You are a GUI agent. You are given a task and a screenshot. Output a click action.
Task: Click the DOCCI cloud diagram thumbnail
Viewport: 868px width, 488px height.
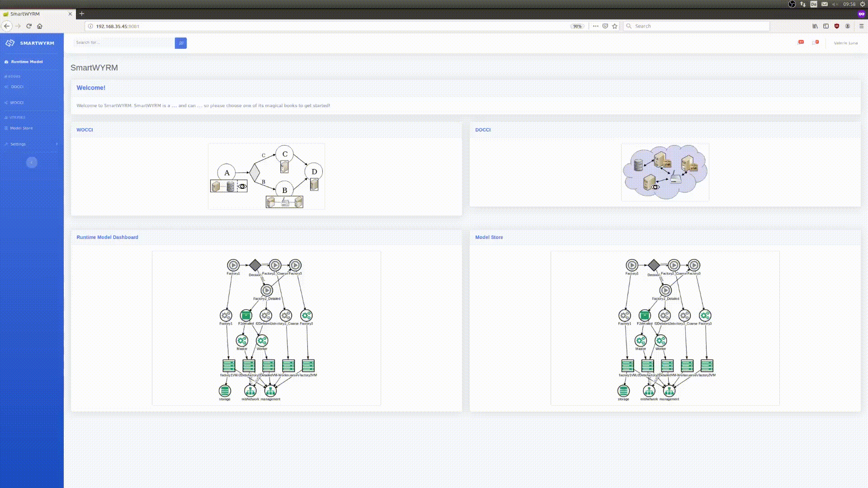(665, 172)
